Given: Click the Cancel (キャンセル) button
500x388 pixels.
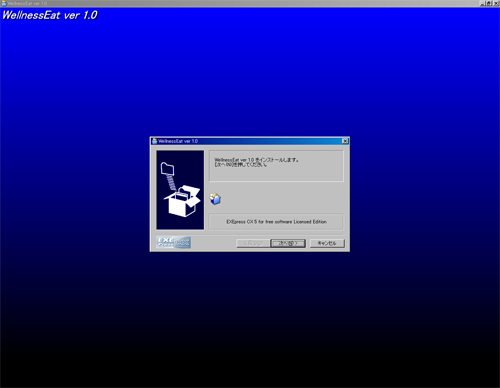Looking at the screenshot, I should click(x=327, y=243).
